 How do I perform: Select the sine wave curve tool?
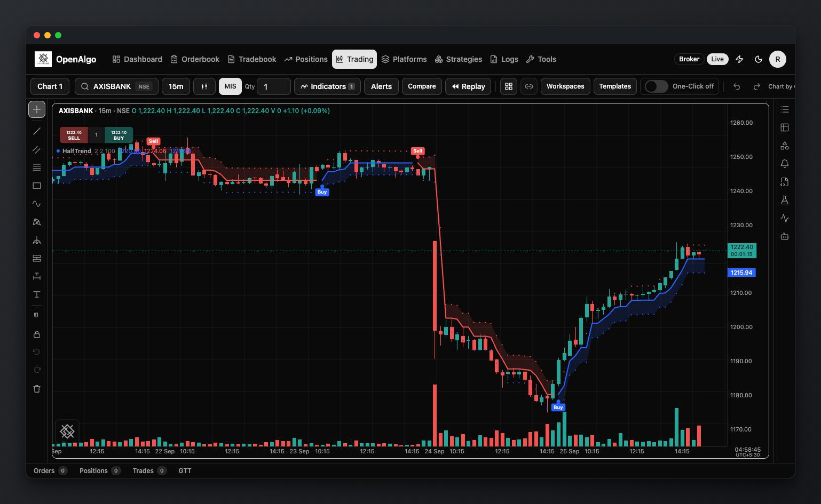coord(37,204)
